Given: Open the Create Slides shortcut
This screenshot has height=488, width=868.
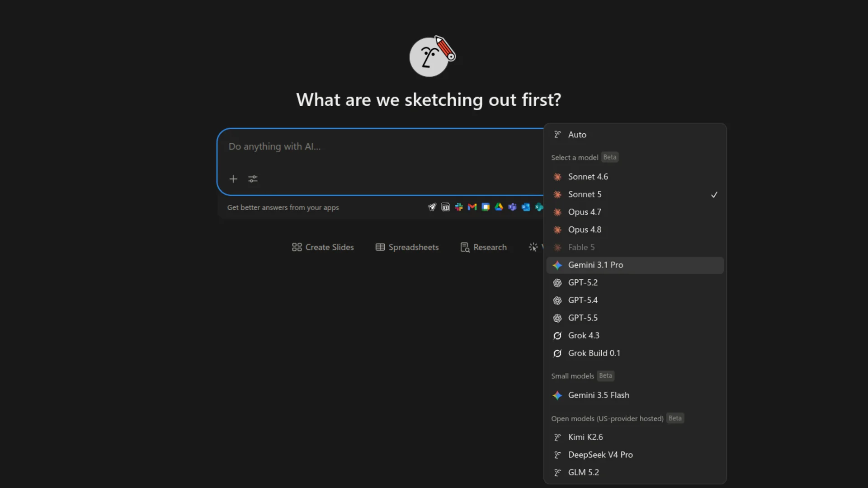Looking at the screenshot, I should pos(323,247).
